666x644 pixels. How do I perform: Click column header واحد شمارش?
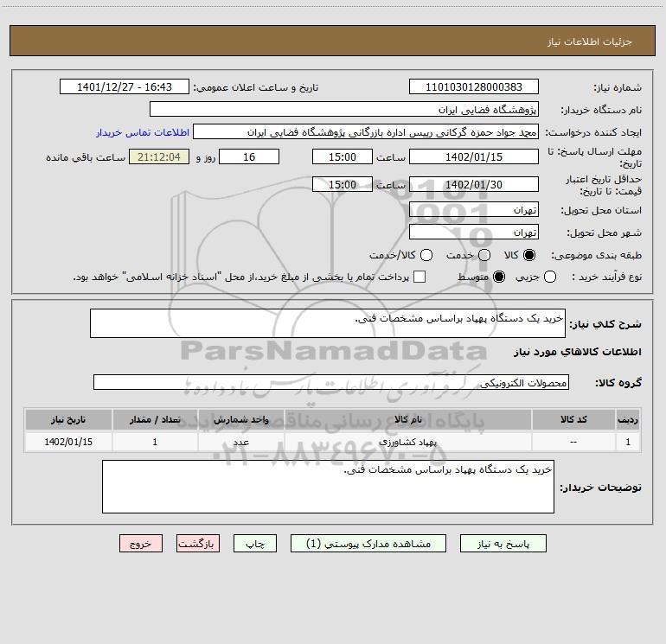click(x=240, y=419)
